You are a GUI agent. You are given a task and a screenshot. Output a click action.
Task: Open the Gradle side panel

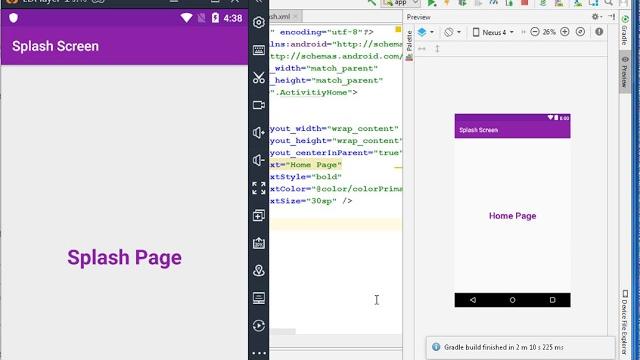(624, 30)
